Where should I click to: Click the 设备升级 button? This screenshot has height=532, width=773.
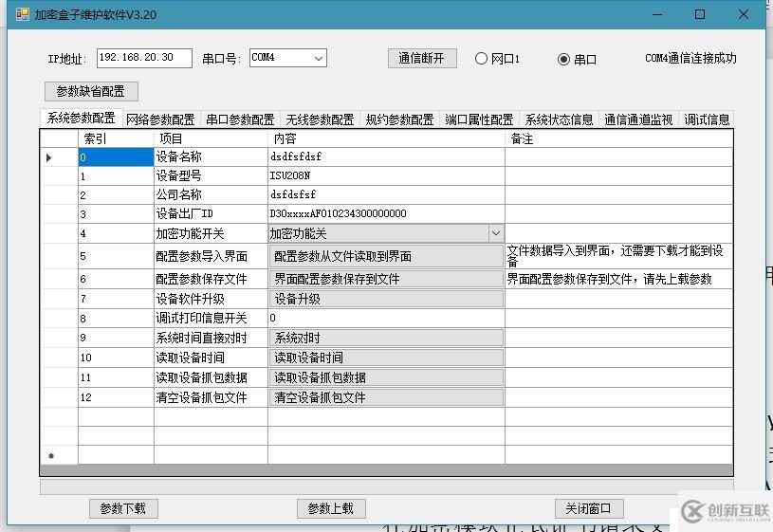(x=386, y=299)
